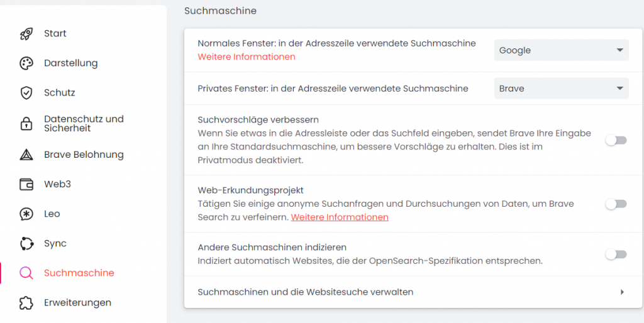This screenshot has height=323, width=644.
Task: Open Weitere Informationen under Normales Fenster
Action: [x=247, y=57]
